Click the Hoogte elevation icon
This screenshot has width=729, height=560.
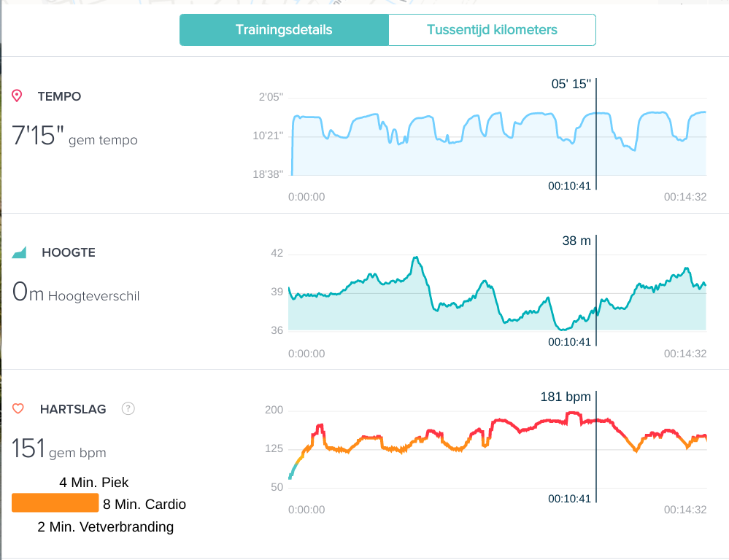click(x=19, y=253)
